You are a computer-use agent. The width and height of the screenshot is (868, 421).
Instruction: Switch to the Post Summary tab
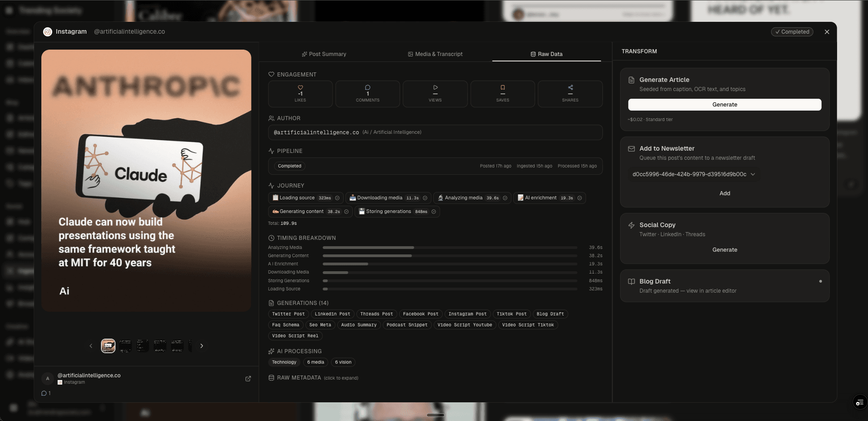tap(324, 54)
